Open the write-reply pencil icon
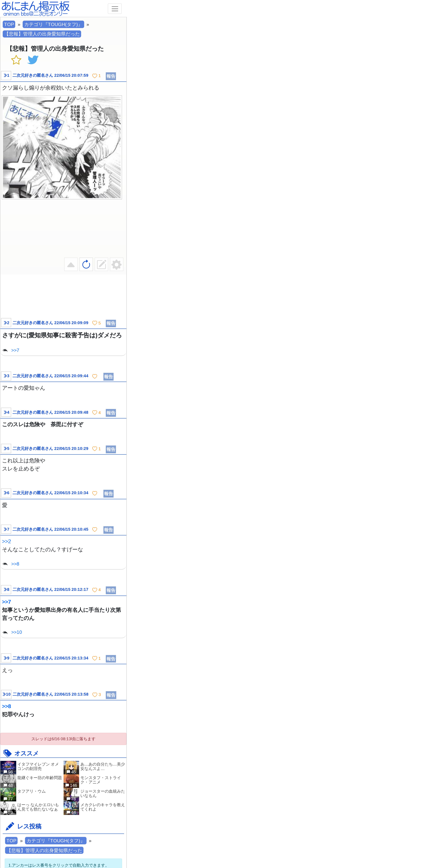Screen dimensions: 434x868 tap(101, 265)
